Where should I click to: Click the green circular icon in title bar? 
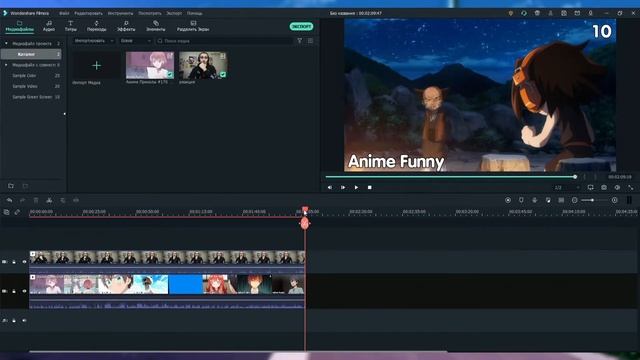[524, 13]
